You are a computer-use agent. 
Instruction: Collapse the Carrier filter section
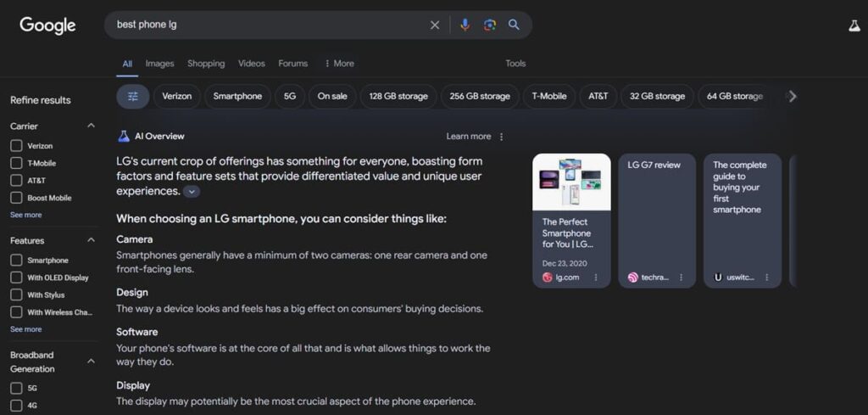point(91,126)
